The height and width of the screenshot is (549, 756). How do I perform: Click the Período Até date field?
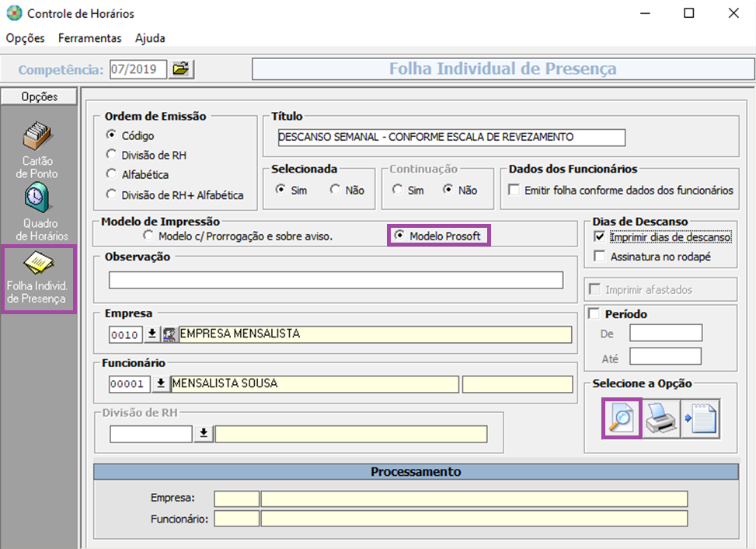665,356
